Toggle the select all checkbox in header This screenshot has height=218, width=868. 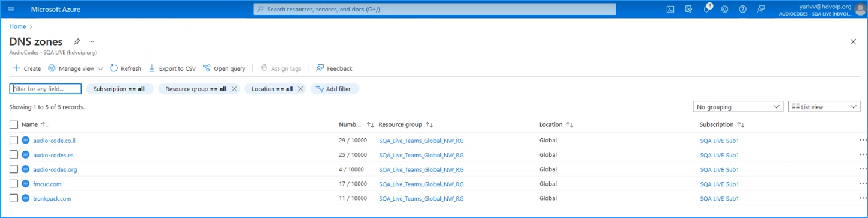pyautogui.click(x=14, y=124)
